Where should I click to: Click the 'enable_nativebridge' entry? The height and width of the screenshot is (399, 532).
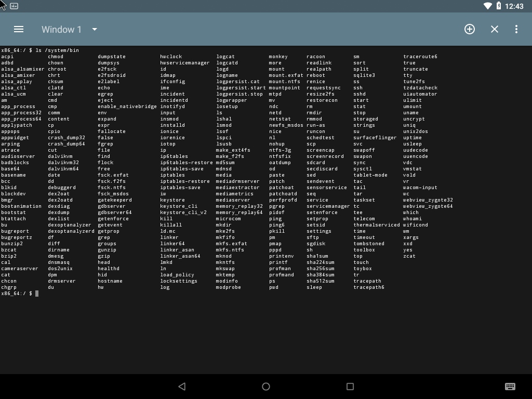127,107
